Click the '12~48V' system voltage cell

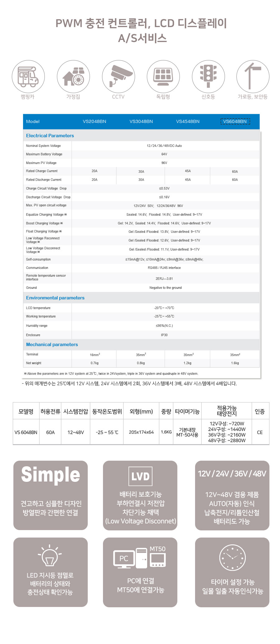pos(76,432)
